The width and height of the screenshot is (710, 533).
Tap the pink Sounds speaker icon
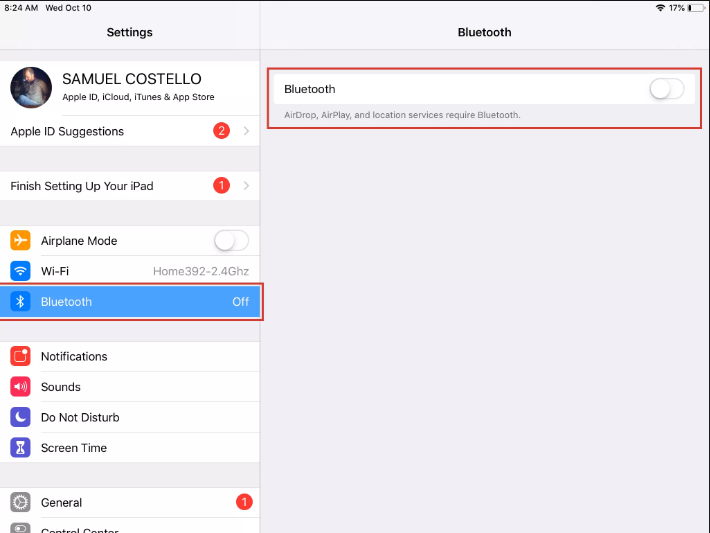[20, 387]
